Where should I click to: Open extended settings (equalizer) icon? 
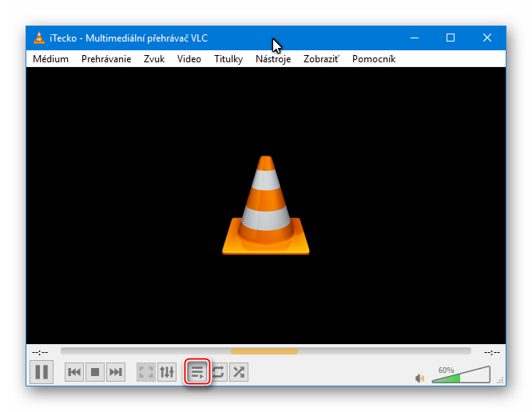167,372
